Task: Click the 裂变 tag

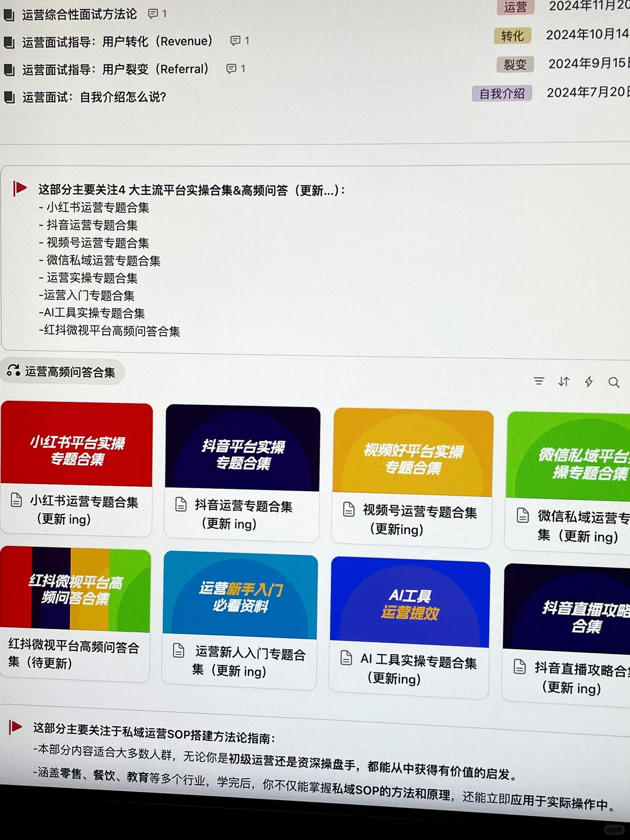Action: (x=515, y=65)
